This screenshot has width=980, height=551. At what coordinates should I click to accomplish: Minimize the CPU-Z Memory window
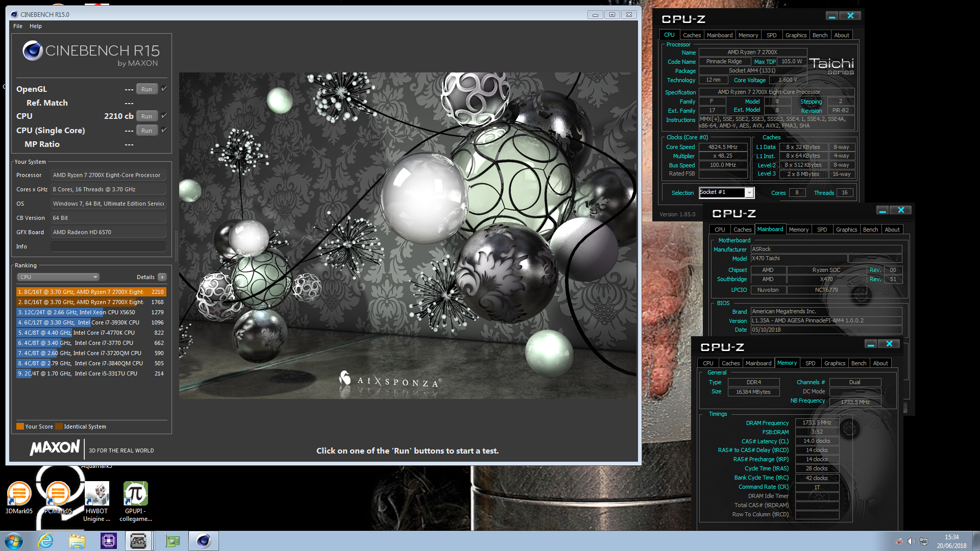(871, 344)
